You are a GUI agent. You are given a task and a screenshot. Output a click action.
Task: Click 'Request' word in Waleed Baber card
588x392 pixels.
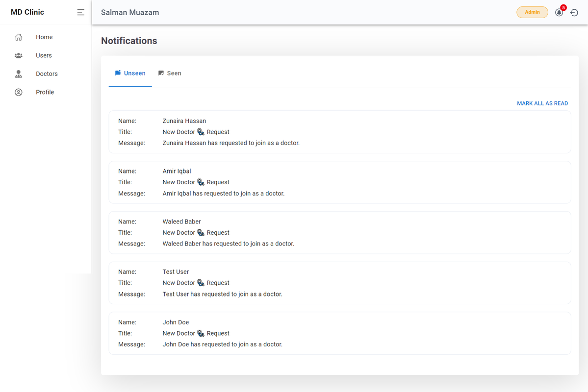(218, 233)
